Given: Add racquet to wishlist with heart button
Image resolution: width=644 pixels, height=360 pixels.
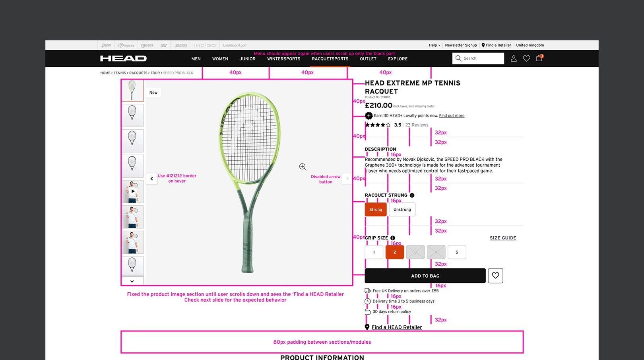Looking at the screenshot, I should [x=495, y=276].
